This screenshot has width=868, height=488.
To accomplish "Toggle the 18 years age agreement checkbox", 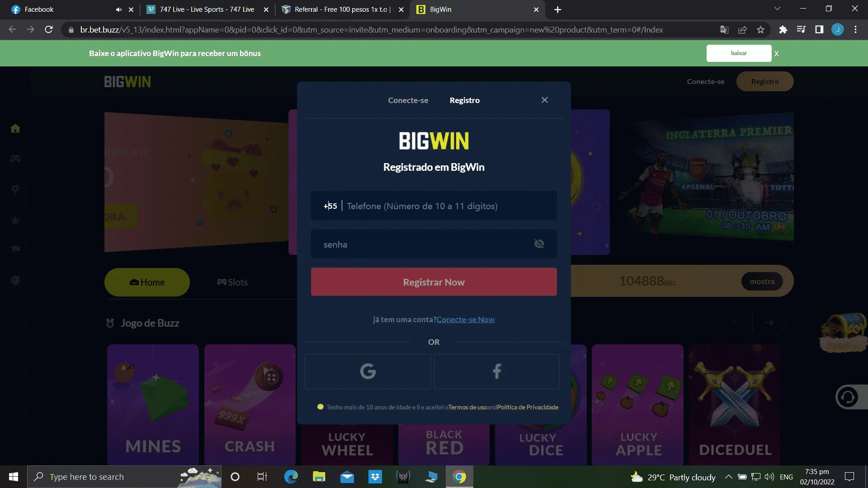I will click(320, 407).
